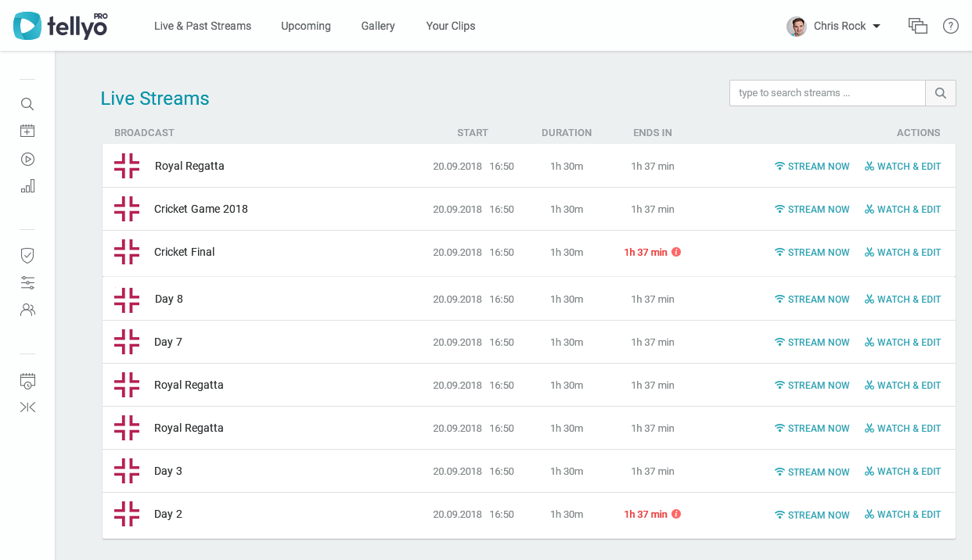Image resolution: width=972 pixels, height=560 pixels.
Task: Click the magnifier icon in the left sidebar
Action: 27,104
